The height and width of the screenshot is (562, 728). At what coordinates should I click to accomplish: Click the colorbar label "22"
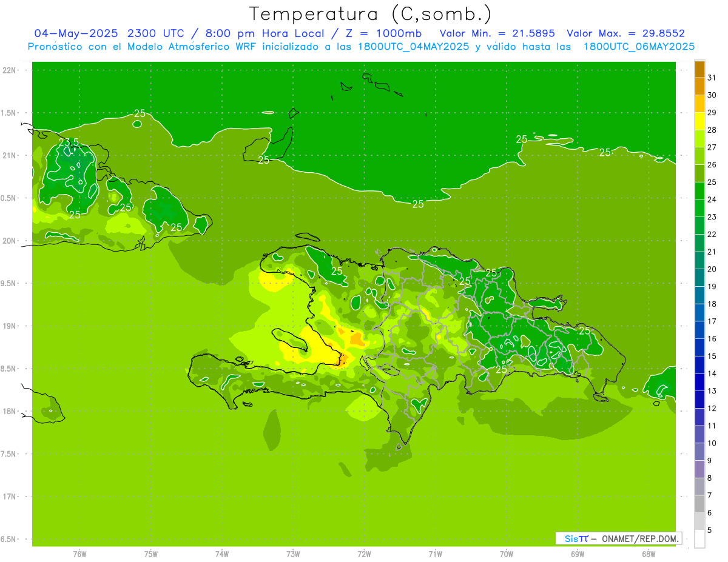(712, 235)
